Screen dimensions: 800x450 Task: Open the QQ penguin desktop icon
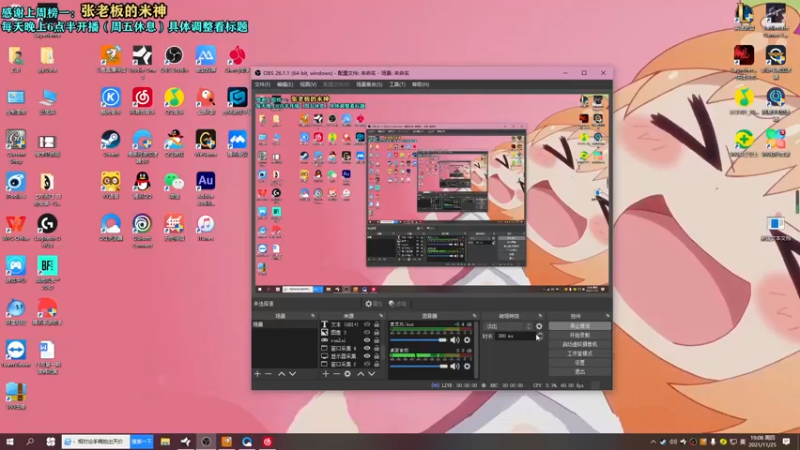tap(142, 185)
